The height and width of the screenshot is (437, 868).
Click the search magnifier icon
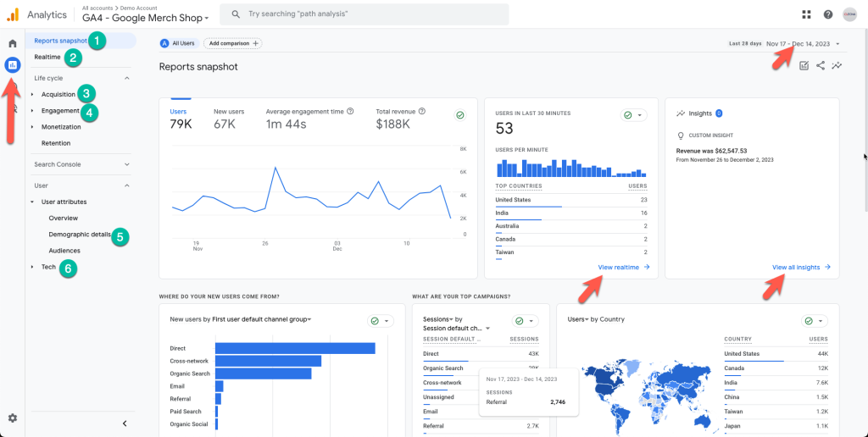coord(236,14)
